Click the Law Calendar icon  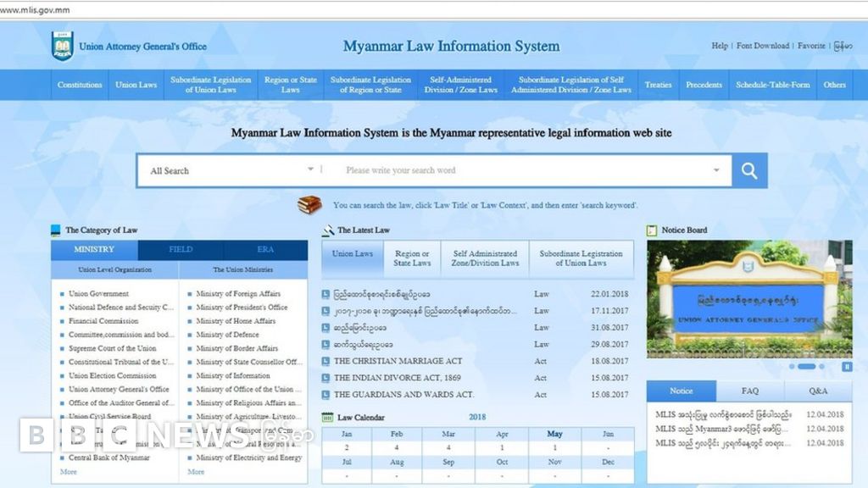click(x=327, y=417)
